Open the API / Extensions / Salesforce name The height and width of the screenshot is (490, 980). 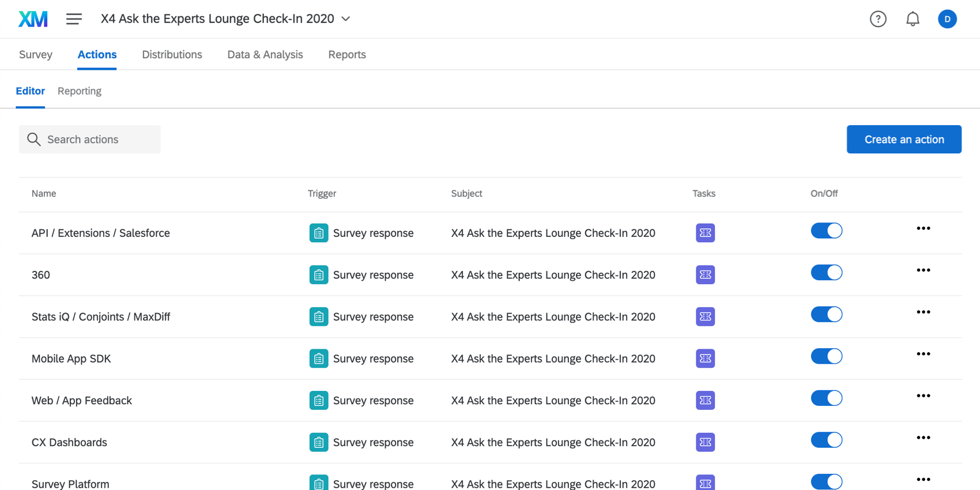pyautogui.click(x=101, y=233)
